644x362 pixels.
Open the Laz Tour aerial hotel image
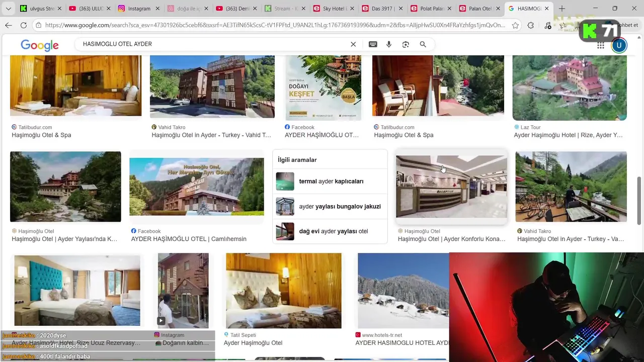click(570, 88)
